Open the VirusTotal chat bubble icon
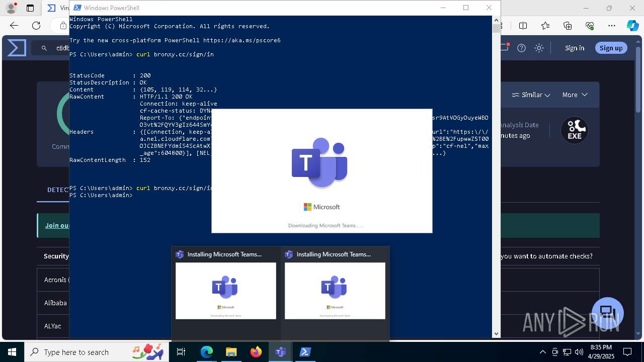Image resolution: width=644 pixels, height=362 pixels. point(608,312)
